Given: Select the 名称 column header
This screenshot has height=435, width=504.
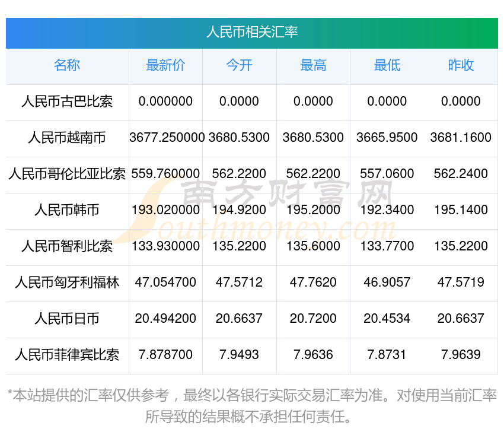Looking at the screenshot, I should coord(67,66).
